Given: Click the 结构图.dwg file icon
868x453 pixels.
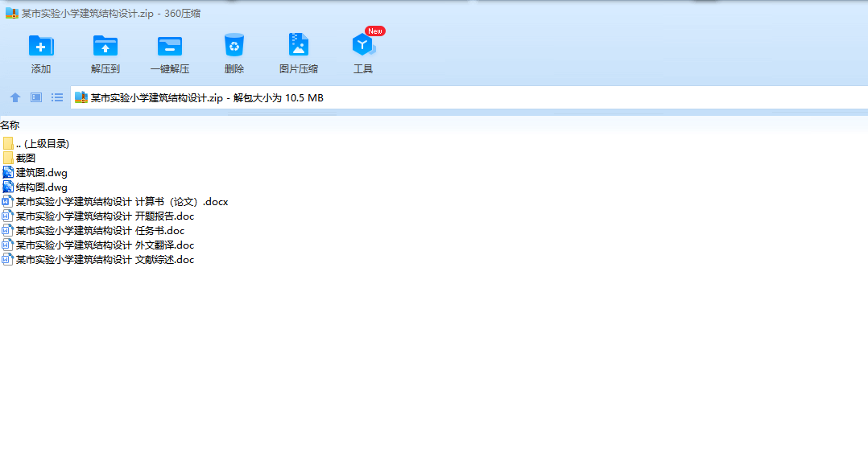Looking at the screenshot, I should (8, 187).
